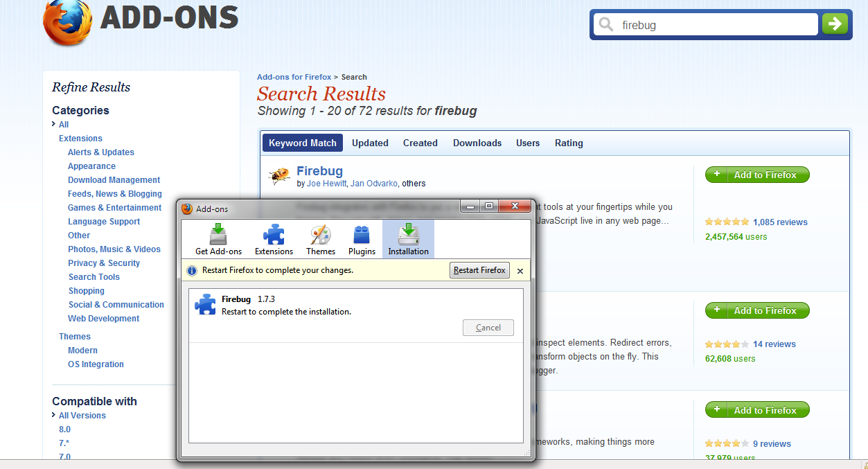Click the ADD-ONS site title
This screenshot has width=868, height=469.
coord(170,17)
